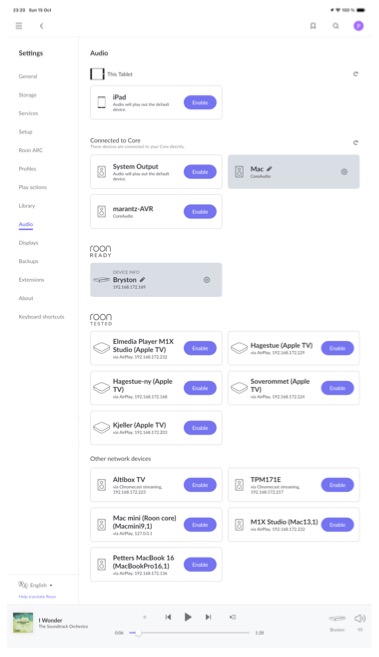The width and height of the screenshot is (379, 657).
Task: Click the Help translate Roon link
Action: (37, 597)
